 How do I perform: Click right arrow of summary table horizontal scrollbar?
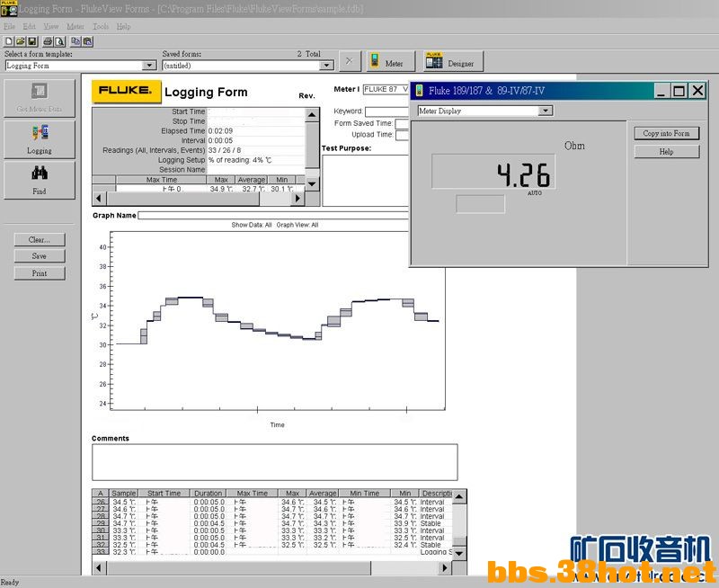[x=297, y=199]
